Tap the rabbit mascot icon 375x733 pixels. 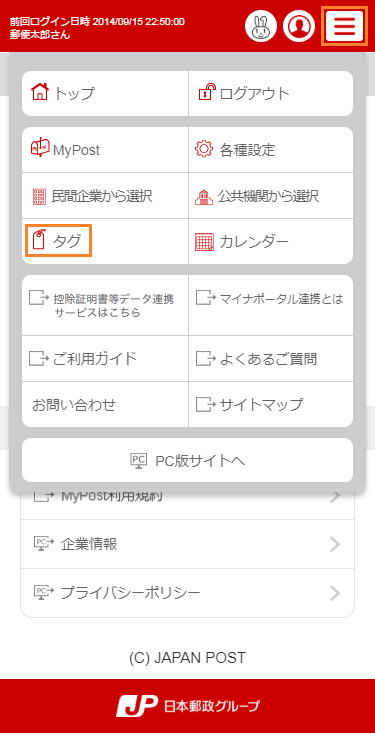tap(261, 27)
